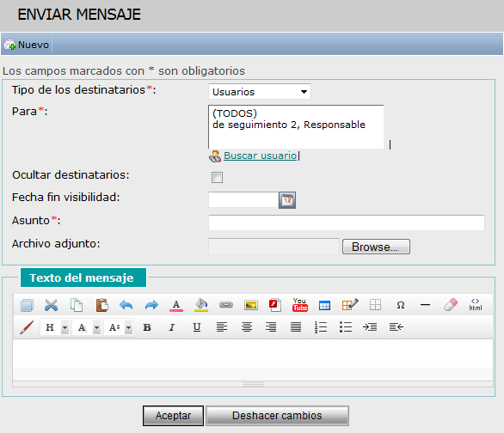The width and height of the screenshot is (504, 433).
Task: Click the cut scissors icon
Action: point(51,305)
